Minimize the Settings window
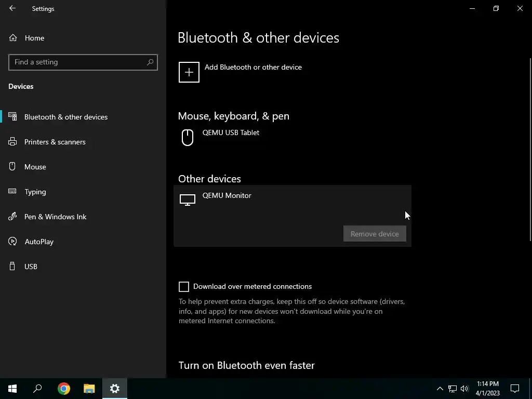Screen dimensions: 532x399 pos(472,8)
